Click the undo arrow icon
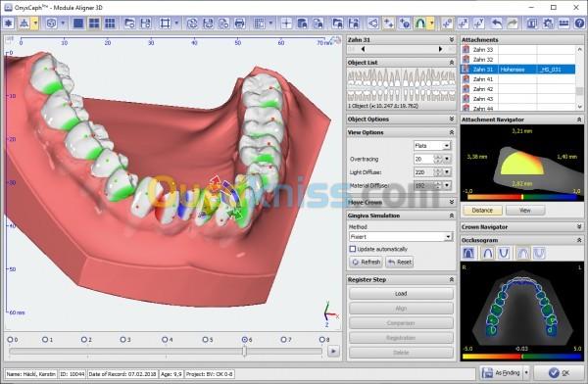The width and height of the screenshot is (588, 384). 497,24
